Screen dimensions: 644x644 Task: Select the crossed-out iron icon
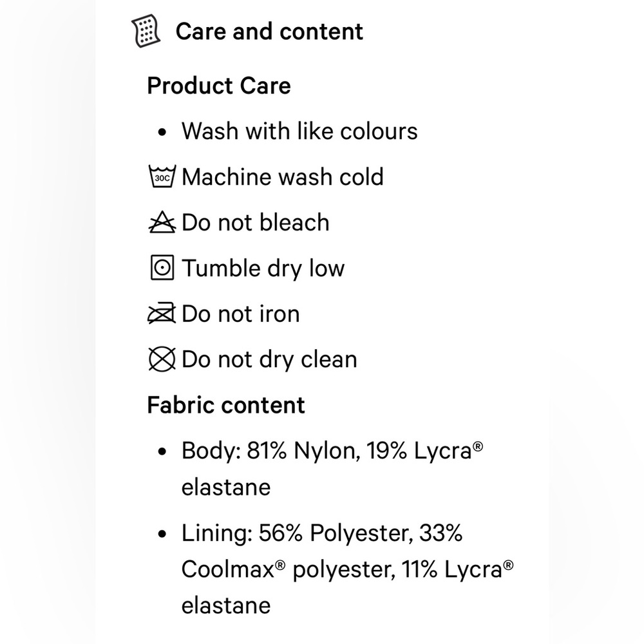[162, 314]
